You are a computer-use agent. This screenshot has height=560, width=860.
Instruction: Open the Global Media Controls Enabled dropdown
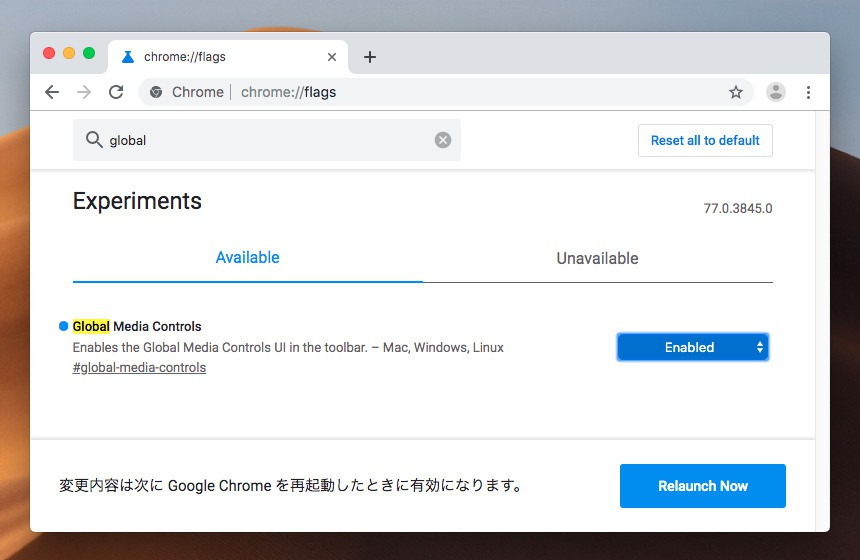coord(692,347)
